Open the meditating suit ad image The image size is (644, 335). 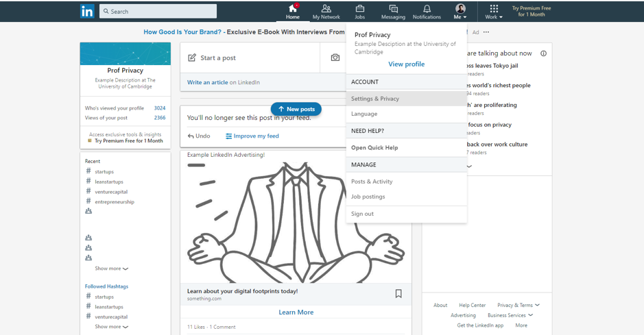coord(296,221)
